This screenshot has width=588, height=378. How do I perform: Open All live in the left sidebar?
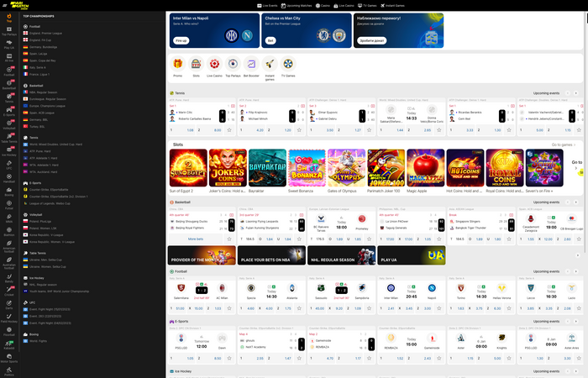click(9, 58)
